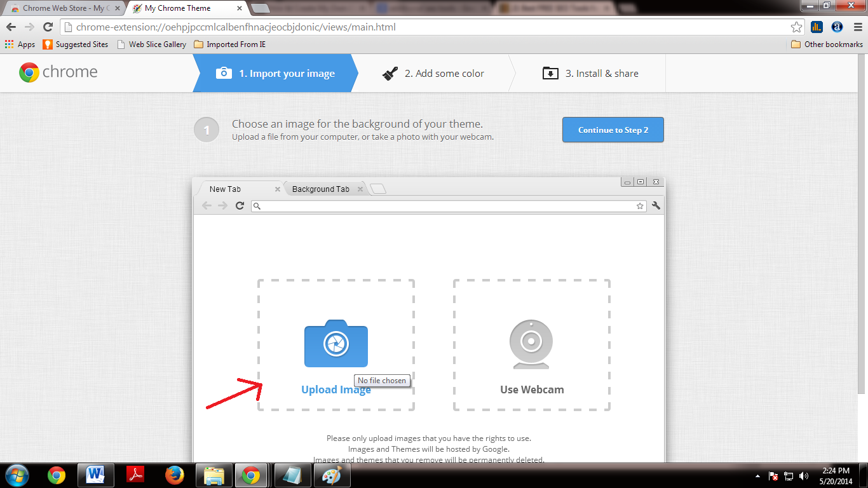This screenshot has height=488, width=868.
Task: Open a new browser tab
Action: click(x=259, y=8)
